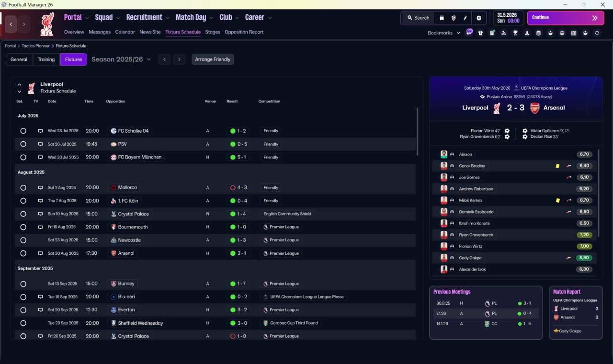Select the FC Schalke 04 fixture radio button

(23, 131)
